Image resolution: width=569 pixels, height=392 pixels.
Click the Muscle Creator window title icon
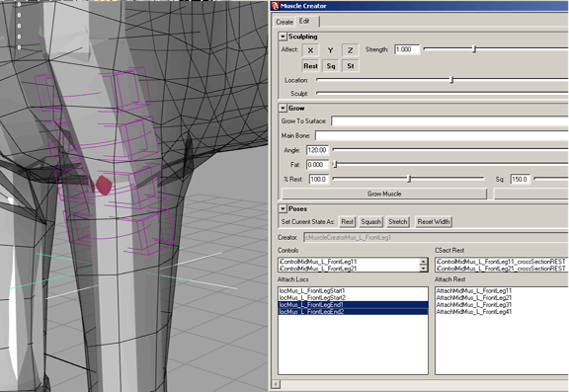coord(275,6)
